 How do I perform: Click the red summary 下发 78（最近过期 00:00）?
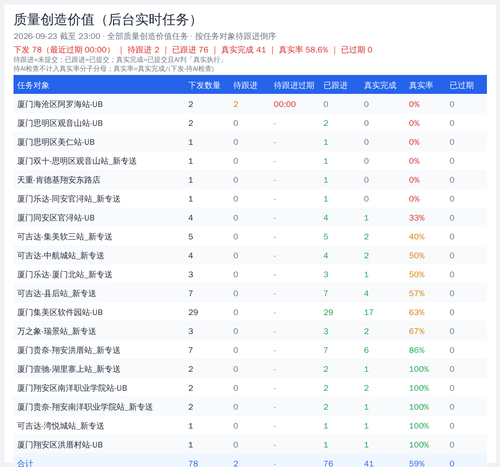pos(62,50)
